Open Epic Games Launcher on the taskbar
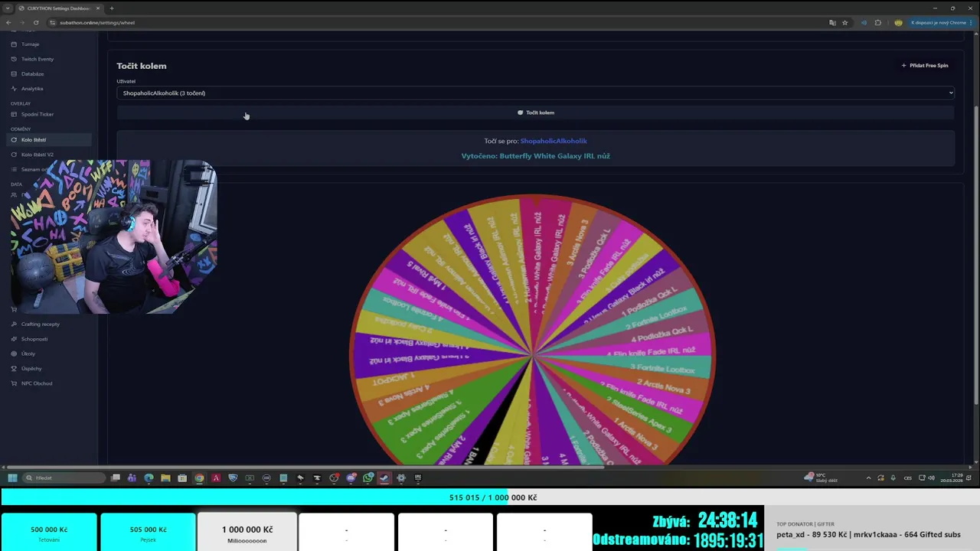980x551 pixels. [418, 478]
